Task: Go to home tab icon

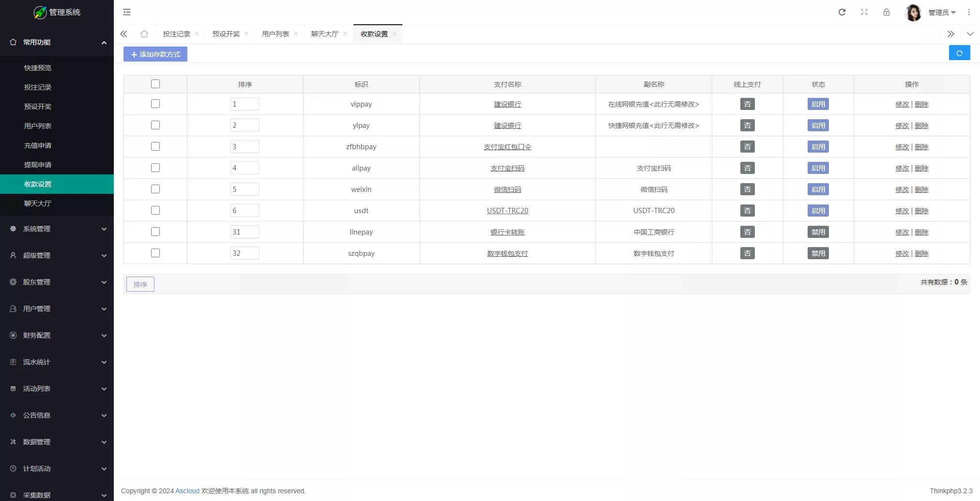Action: 144,34
